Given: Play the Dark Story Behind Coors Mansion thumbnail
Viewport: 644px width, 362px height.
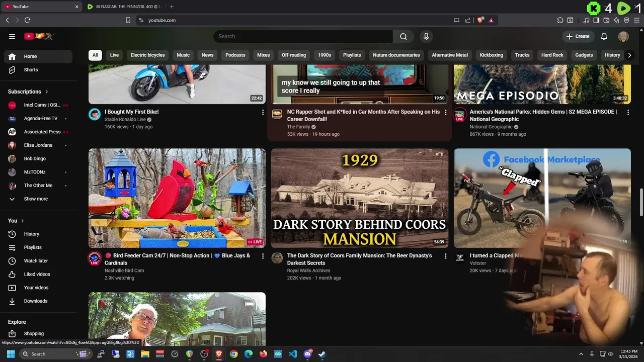Looking at the screenshot, I should pos(360,198).
